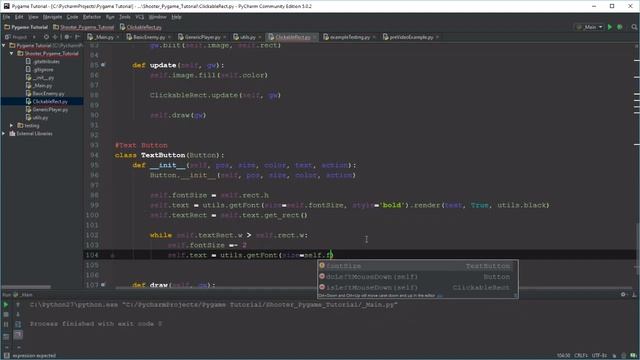The width and height of the screenshot is (640, 360).
Task: Select __init__.py in project tree
Action: (x=40, y=78)
